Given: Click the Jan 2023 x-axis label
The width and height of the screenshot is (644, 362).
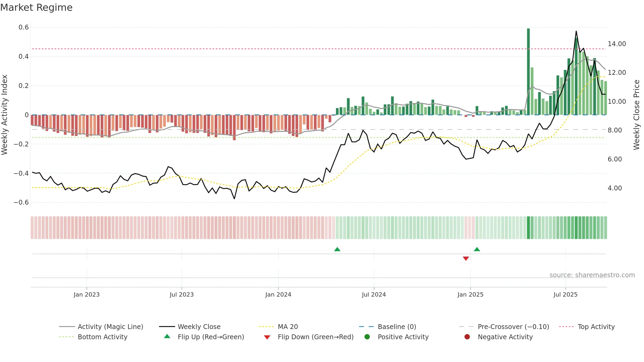Looking at the screenshot, I should coord(87,294).
